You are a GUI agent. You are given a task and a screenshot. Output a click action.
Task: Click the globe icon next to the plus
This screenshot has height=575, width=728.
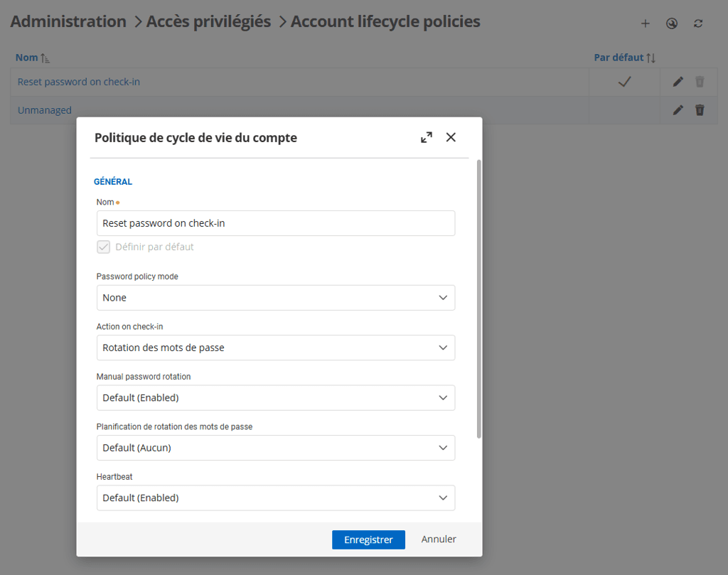(x=671, y=23)
